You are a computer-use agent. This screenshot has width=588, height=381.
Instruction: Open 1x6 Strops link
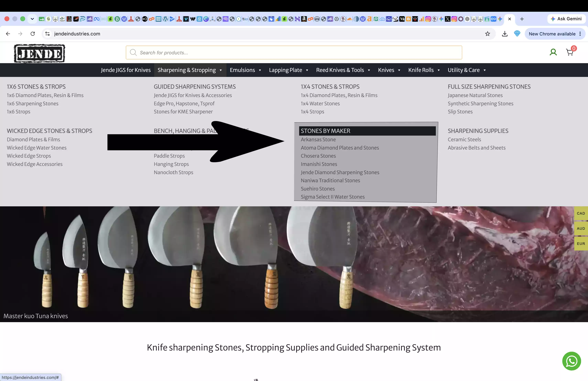pos(19,112)
